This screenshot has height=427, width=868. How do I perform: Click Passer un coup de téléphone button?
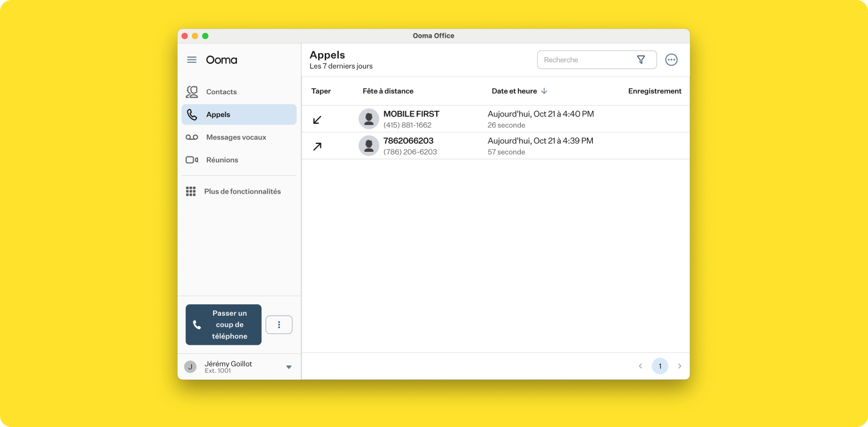coord(223,325)
